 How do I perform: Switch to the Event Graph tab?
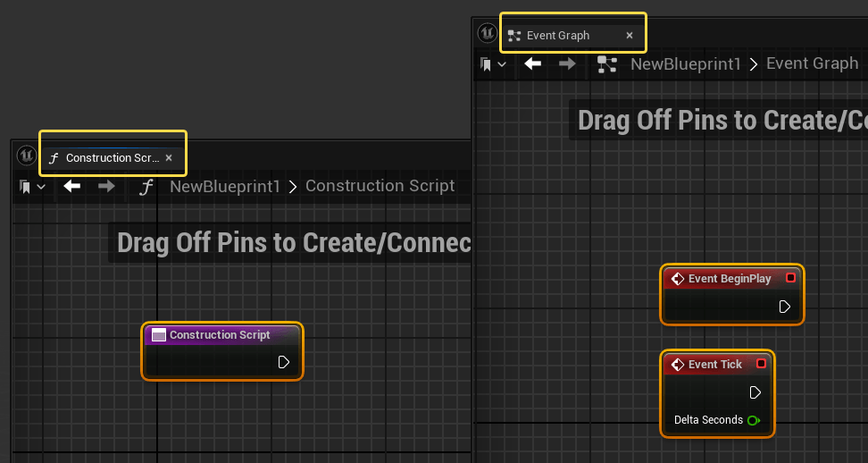pos(558,36)
